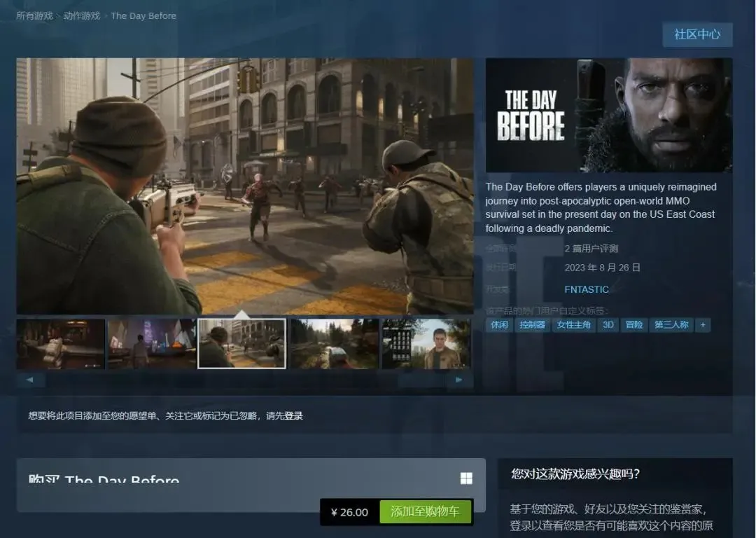Click the main gameplay screenshot
The width and height of the screenshot is (756, 538).
point(245,186)
